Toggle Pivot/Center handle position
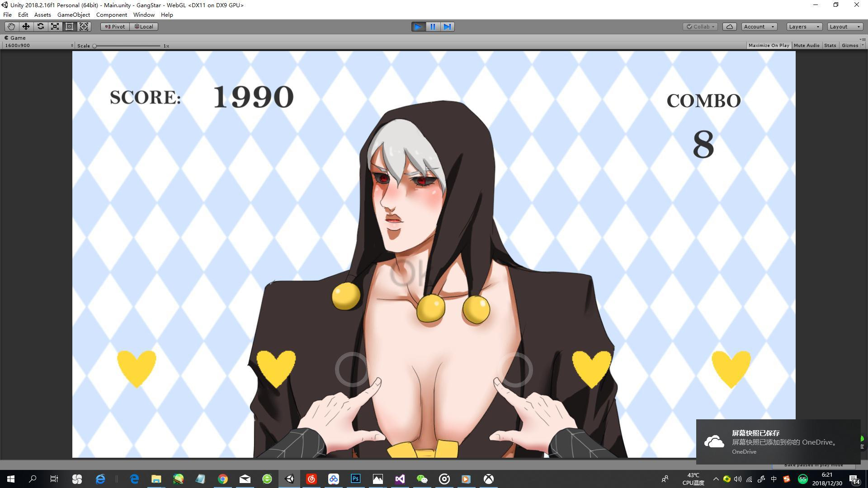 click(115, 27)
